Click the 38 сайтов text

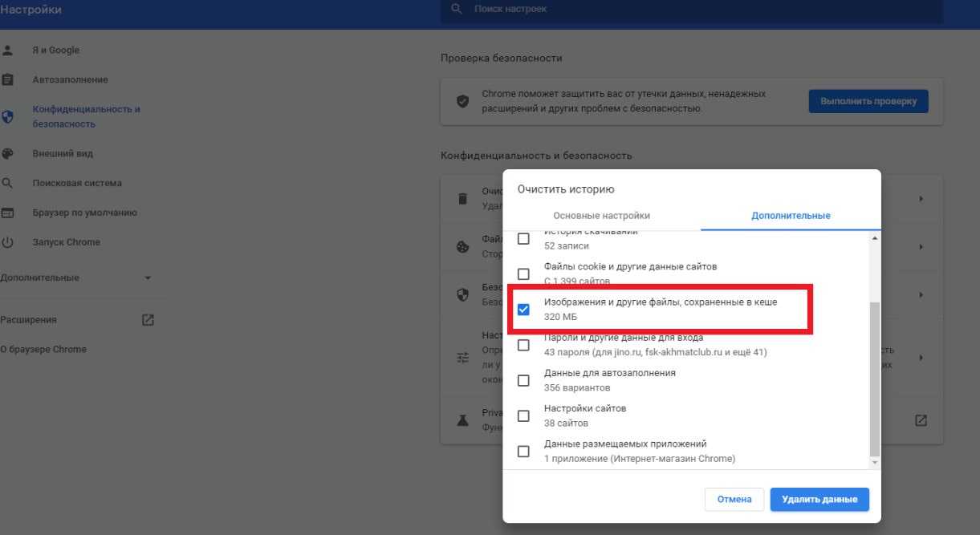pos(566,423)
